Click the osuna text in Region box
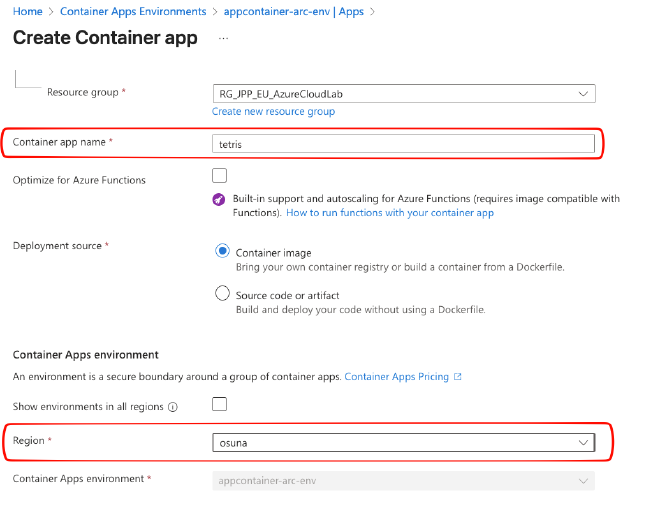 (232, 443)
